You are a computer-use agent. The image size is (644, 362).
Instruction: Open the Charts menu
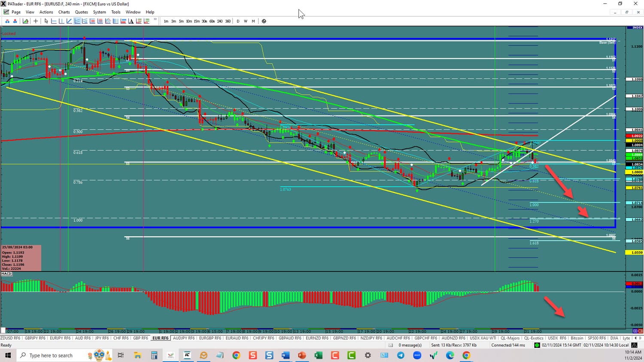click(x=64, y=12)
